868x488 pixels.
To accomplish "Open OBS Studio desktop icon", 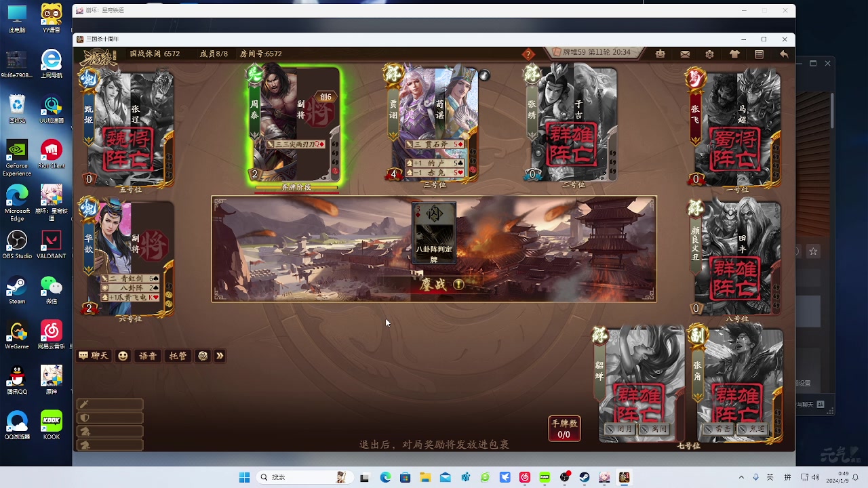I will tap(17, 245).
